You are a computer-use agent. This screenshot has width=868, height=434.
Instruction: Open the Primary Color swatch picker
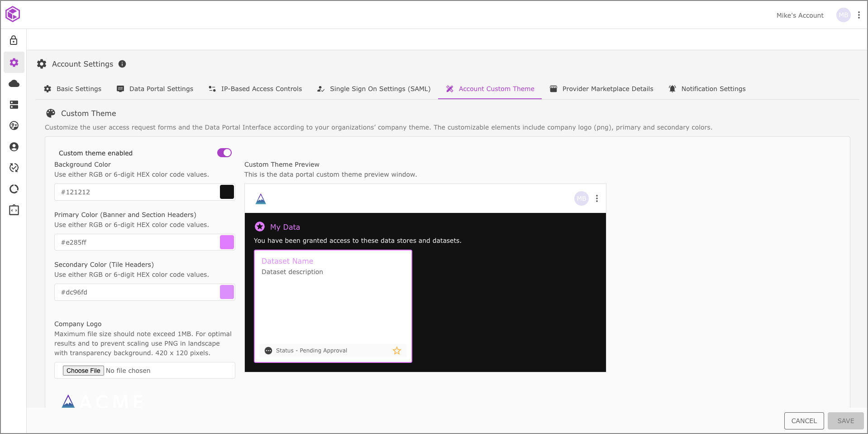[227, 242]
